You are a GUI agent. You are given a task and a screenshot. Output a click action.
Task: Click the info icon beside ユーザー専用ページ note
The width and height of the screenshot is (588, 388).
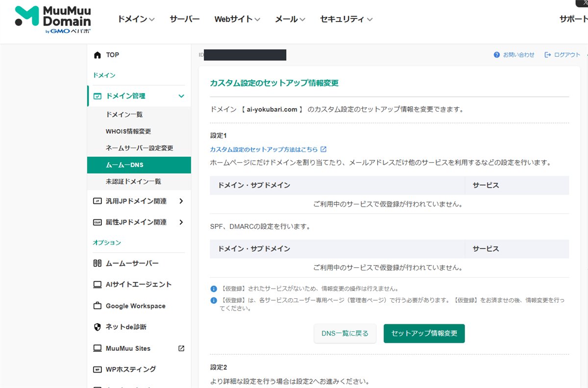[214, 300]
